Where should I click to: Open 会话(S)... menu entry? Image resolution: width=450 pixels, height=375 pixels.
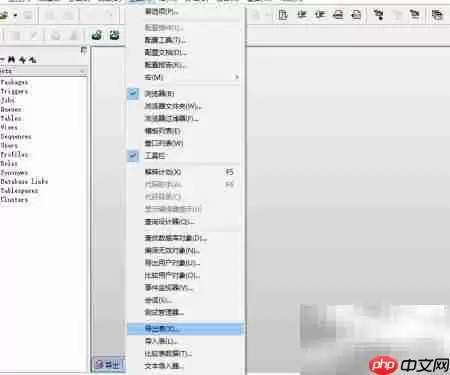[184, 300]
